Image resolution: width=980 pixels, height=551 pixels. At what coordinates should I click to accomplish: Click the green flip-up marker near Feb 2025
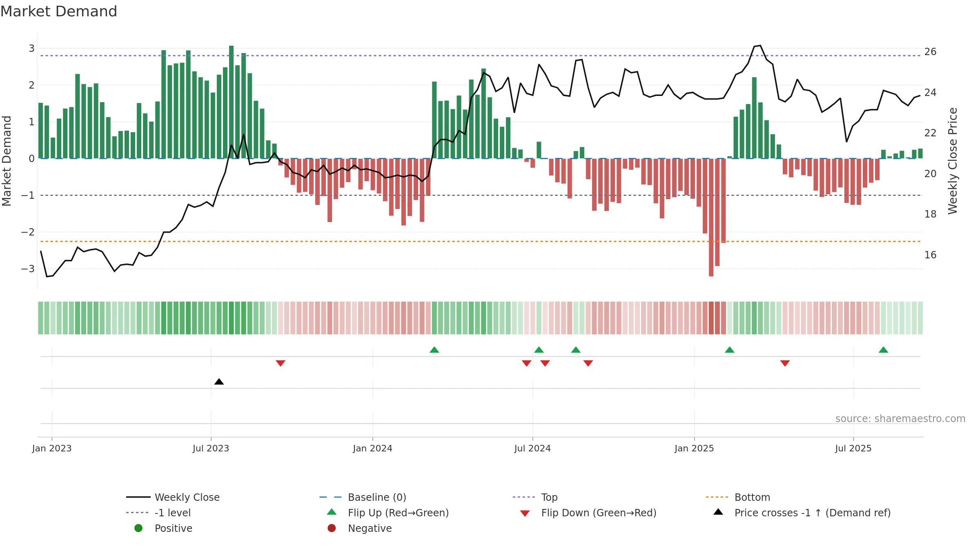point(730,350)
